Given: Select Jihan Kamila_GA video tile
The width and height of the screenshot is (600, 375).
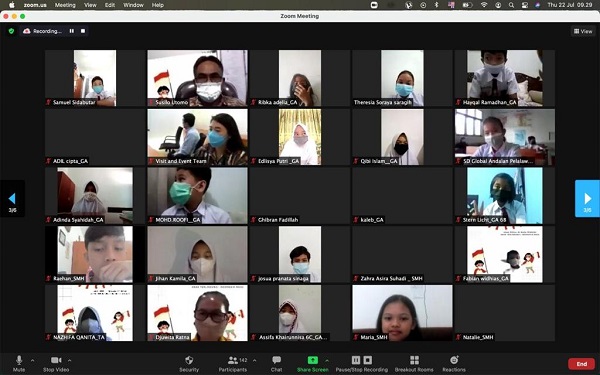Looking at the screenshot, I should (x=197, y=254).
